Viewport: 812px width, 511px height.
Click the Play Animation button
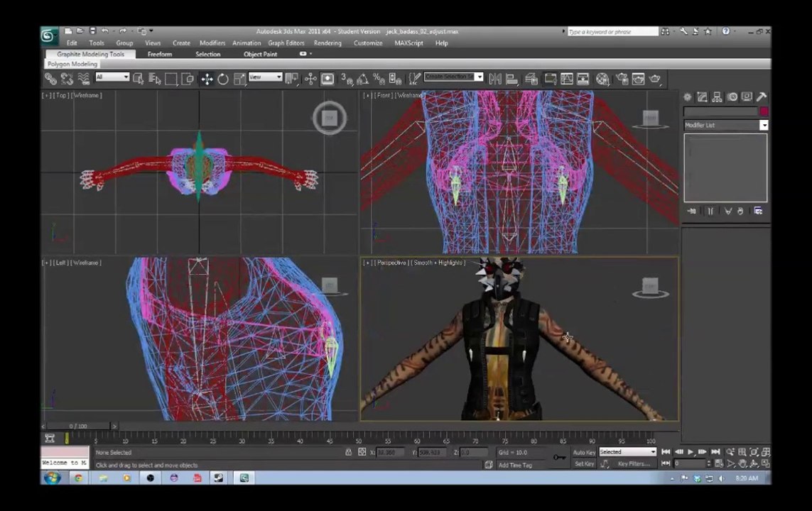tap(691, 452)
